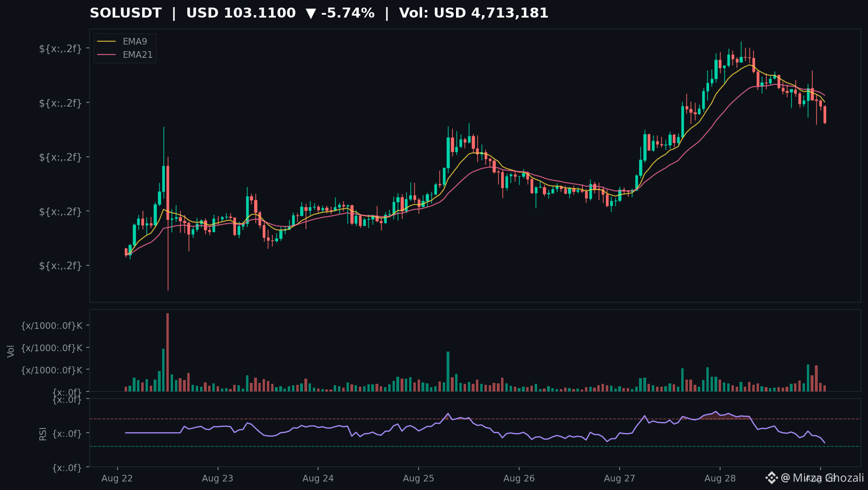Viewport: 868px width, 490px height.
Task: Click the SOLUSDT symbol in the chart title
Action: pyautogui.click(x=126, y=13)
